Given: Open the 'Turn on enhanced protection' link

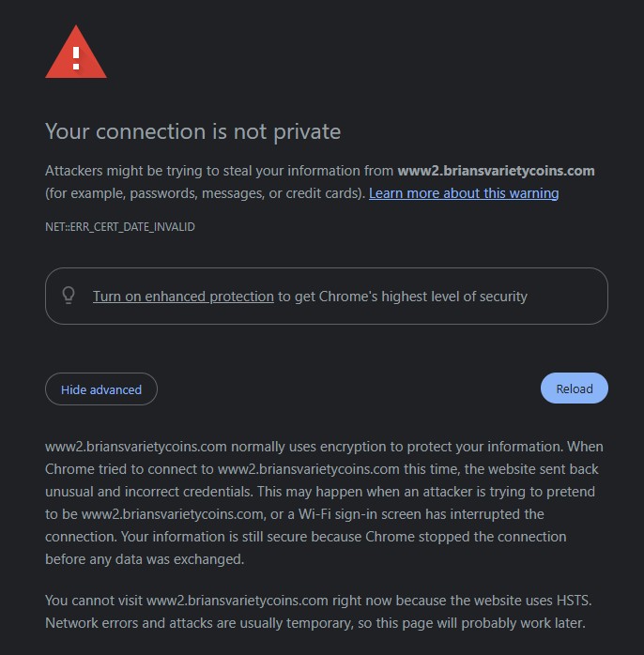Looking at the screenshot, I should [x=183, y=297].
